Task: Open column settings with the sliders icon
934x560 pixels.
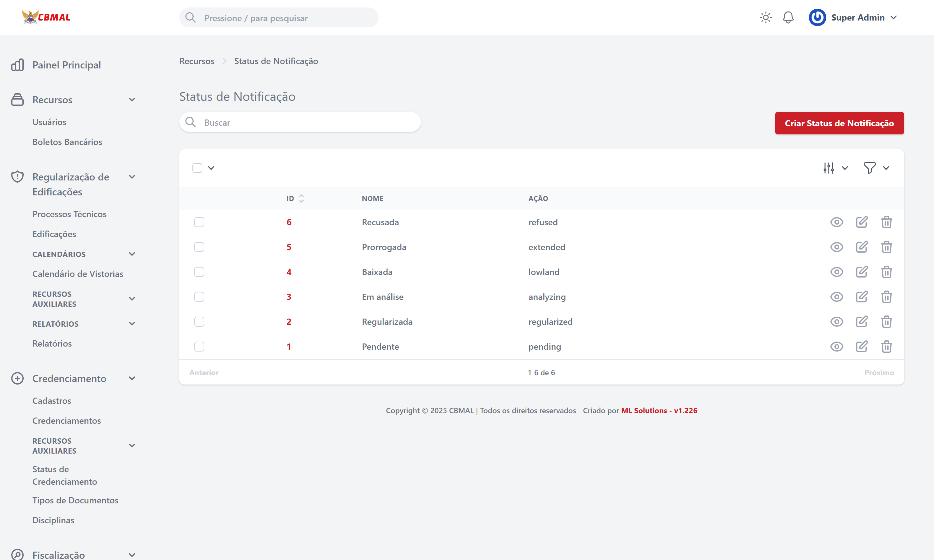Action: (829, 168)
